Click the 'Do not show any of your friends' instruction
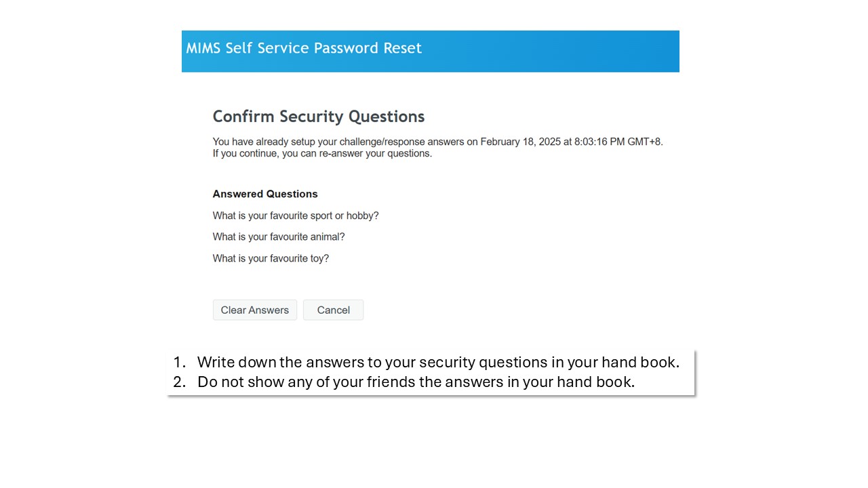The image size is (868, 488). 416,382
